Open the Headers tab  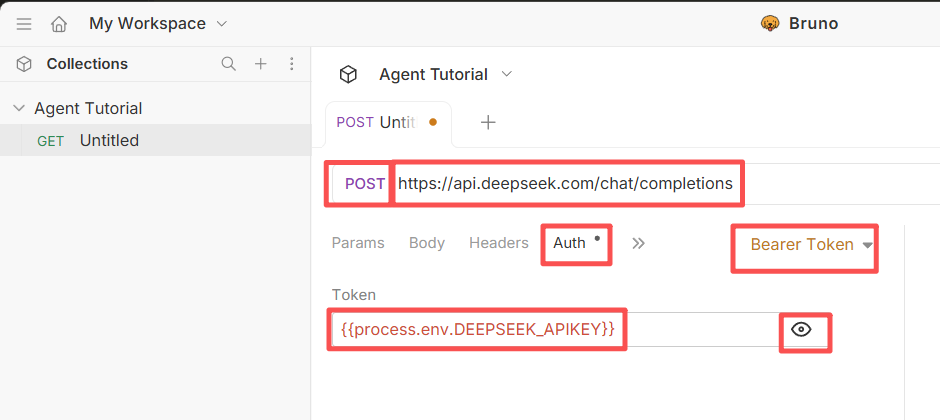tap(499, 243)
